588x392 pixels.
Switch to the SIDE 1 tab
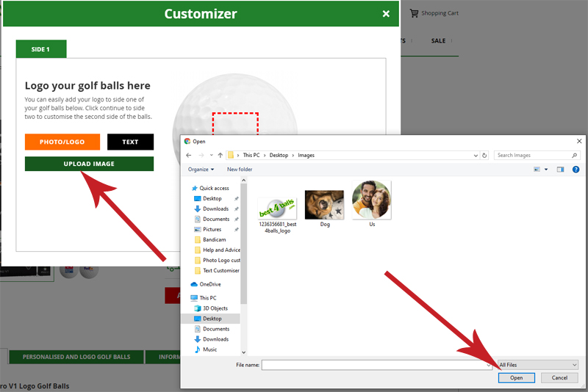pyautogui.click(x=40, y=49)
